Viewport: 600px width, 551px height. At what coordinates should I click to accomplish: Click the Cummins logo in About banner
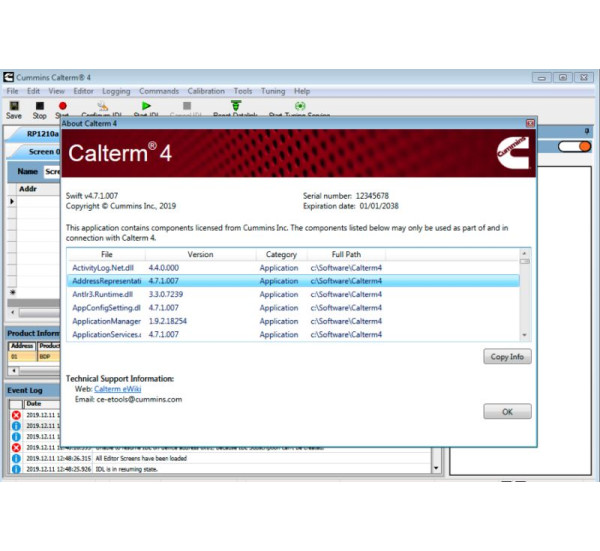click(x=513, y=152)
